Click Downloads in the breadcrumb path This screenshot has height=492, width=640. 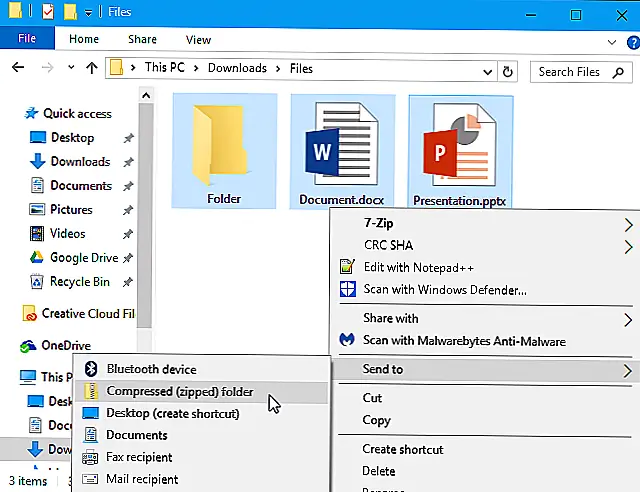[236, 69]
